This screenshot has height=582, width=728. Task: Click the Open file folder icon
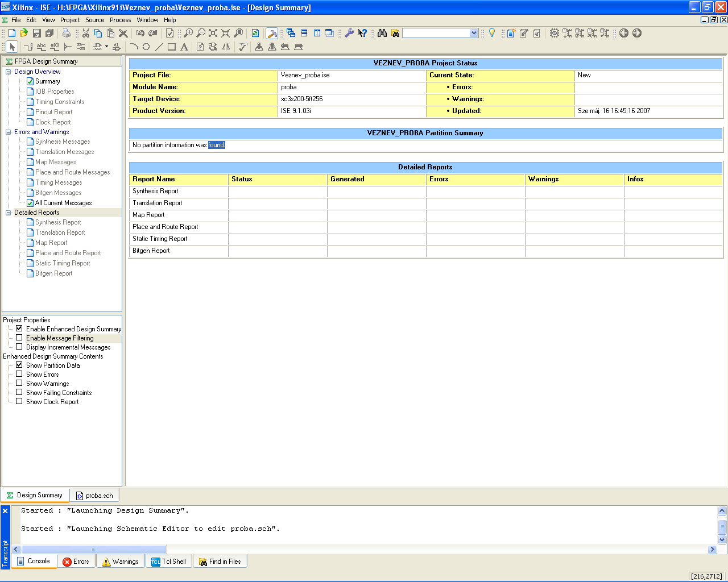click(x=24, y=34)
